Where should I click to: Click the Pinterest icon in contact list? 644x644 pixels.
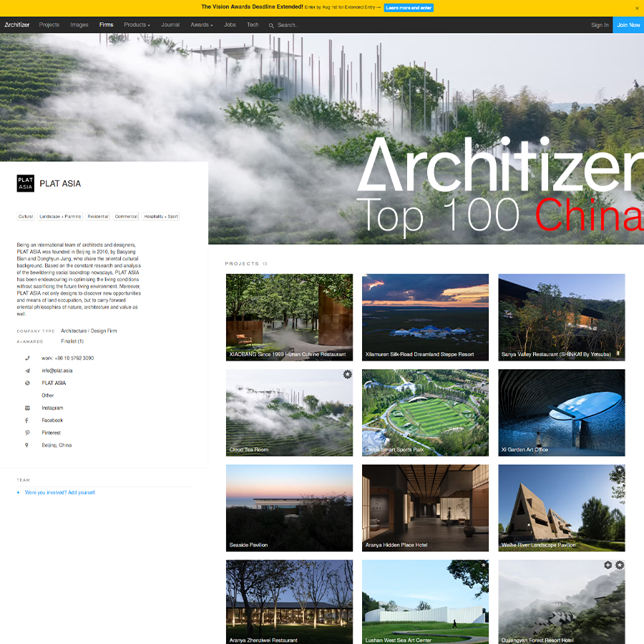27,433
